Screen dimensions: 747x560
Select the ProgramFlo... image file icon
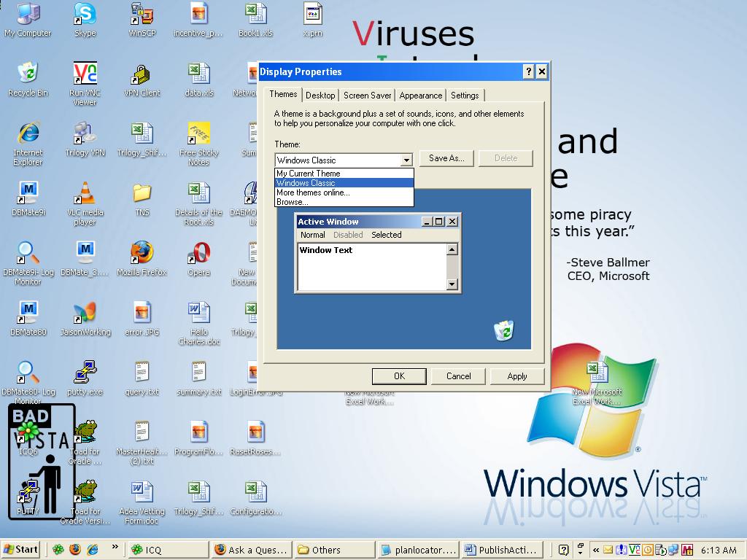[x=199, y=437]
